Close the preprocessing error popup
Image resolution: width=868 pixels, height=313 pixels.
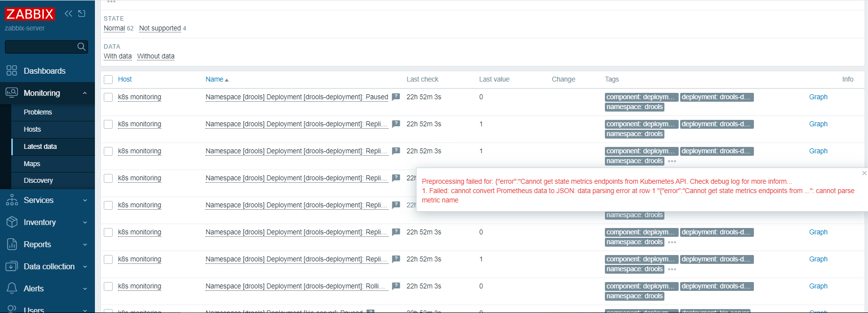coord(864,173)
